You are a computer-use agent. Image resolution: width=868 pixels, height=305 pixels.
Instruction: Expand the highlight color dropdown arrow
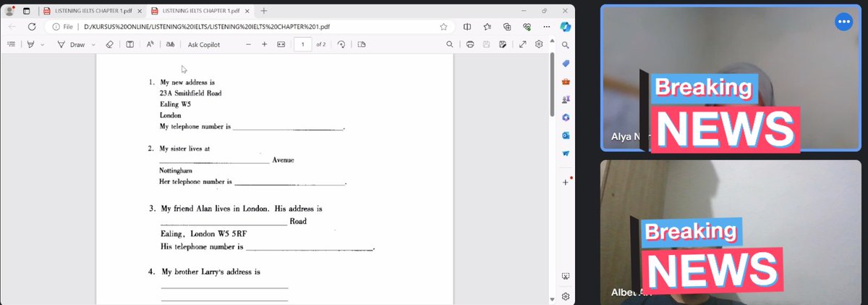pyautogui.click(x=42, y=44)
